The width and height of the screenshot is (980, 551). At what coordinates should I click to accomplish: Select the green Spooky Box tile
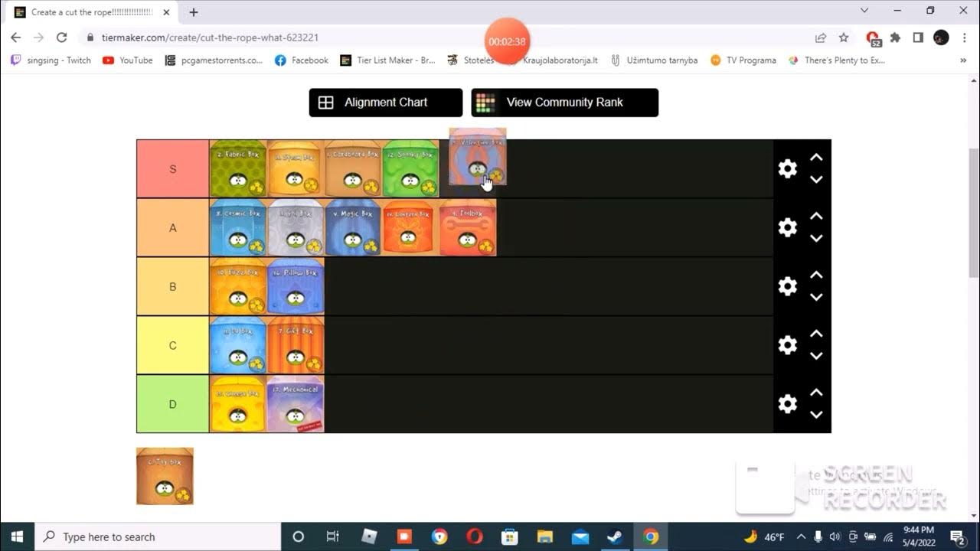[x=410, y=168]
